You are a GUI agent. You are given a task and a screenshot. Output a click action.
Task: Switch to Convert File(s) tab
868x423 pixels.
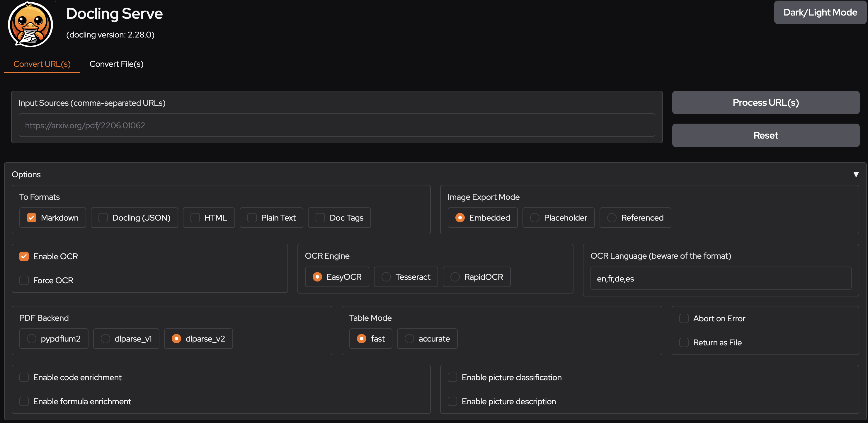116,64
